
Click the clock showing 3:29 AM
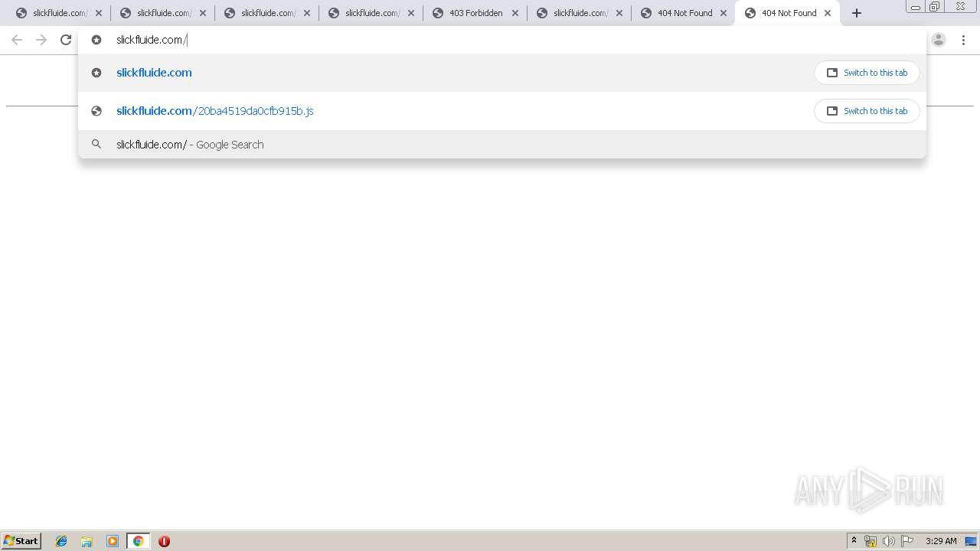click(x=941, y=541)
